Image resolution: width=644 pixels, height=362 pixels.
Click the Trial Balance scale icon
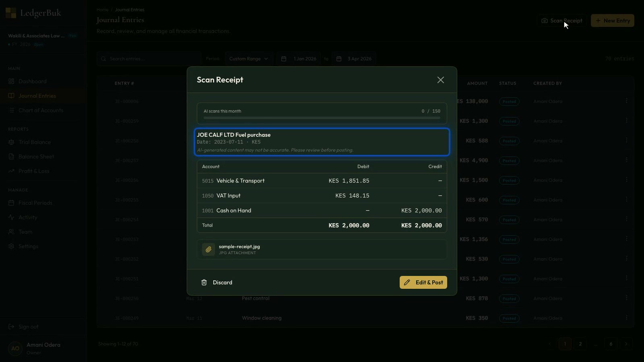11,142
